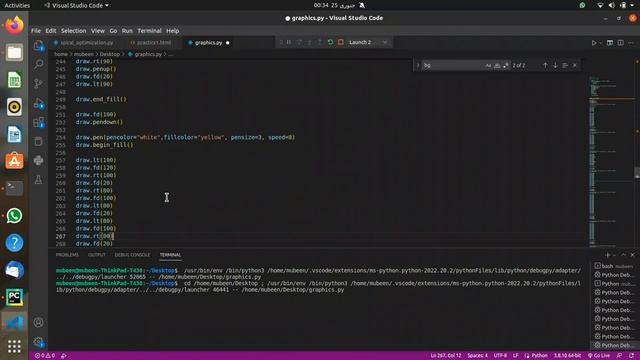Create a new terminal with plus icon

click(607, 255)
